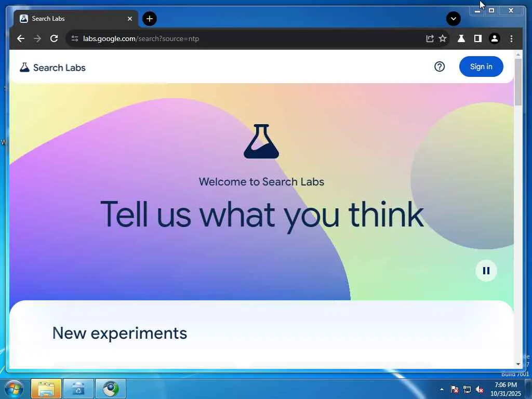Viewport: 532px width, 399px height.
Task: Click the page vertical scrollbar thumb
Action: coord(518,82)
